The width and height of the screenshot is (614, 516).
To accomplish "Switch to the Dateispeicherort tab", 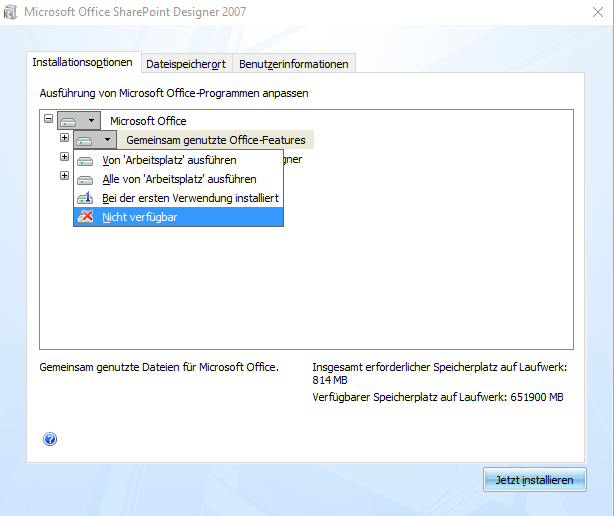I will (186, 64).
